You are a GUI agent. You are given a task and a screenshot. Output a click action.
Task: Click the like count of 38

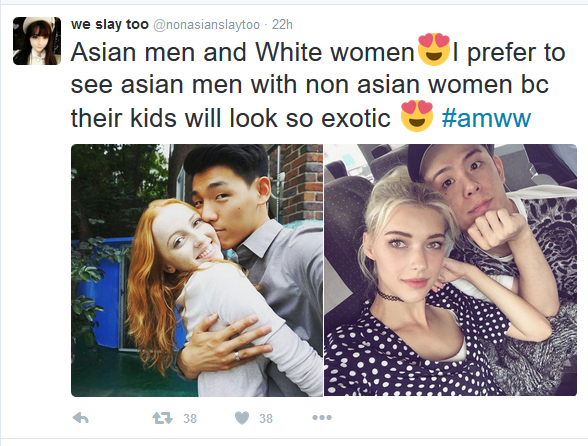(x=266, y=418)
